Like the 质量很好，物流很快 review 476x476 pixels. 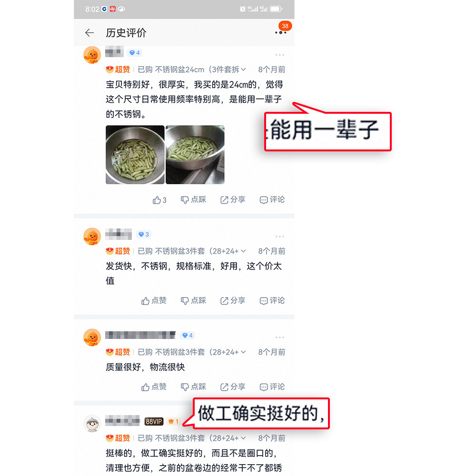pyautogui.click(x=154, y=387)
